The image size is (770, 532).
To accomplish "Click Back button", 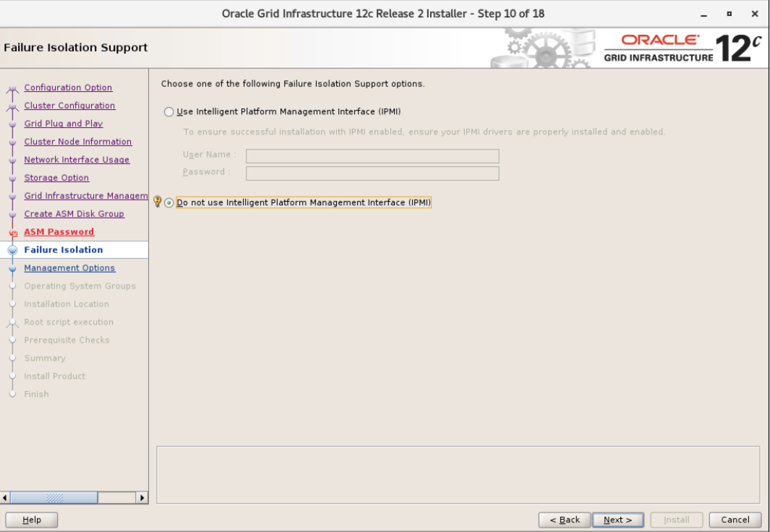I will click(565, 520).
